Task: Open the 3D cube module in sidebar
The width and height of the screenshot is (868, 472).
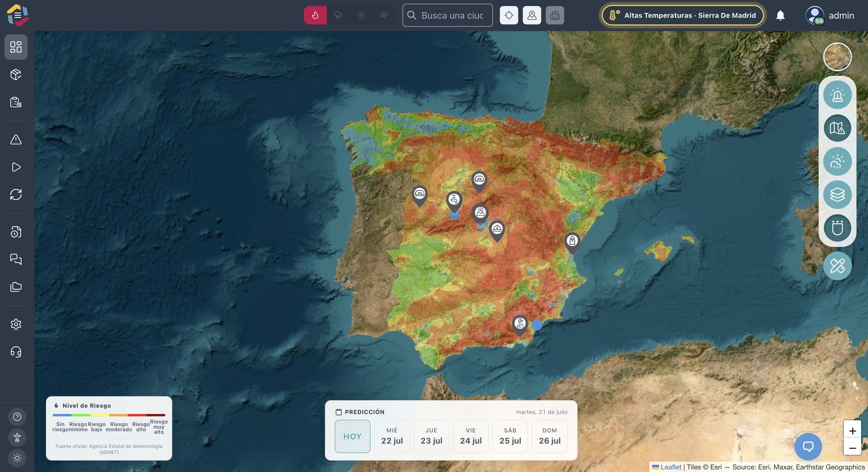Action: pyautogui.click(x=16, y=75)
